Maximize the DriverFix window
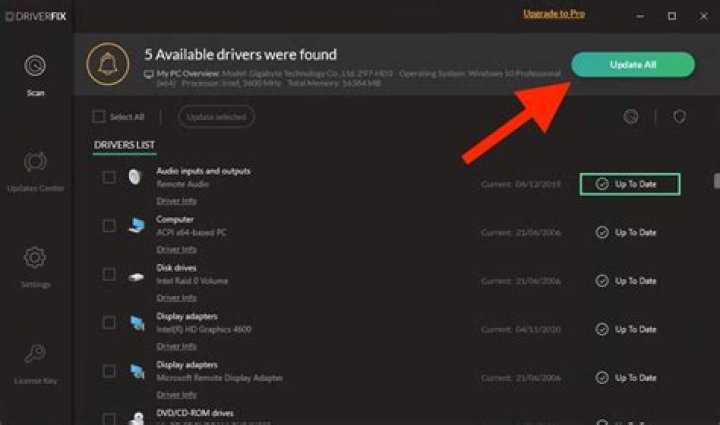This screenshot has height=425, width=720. pyautogui.click(x=672, y=16)
